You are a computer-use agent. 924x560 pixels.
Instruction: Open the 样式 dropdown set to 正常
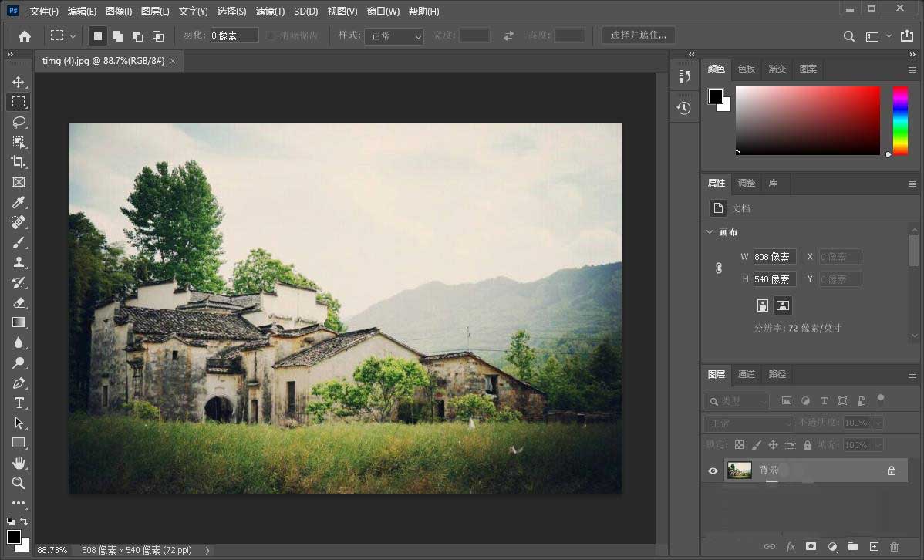click(394, 36)
